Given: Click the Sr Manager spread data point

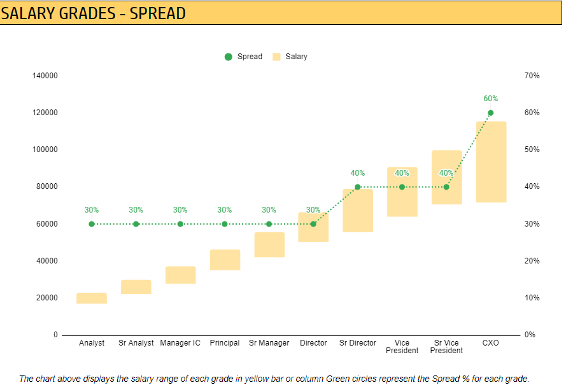Looking at the screenshot, I should 269,224.
